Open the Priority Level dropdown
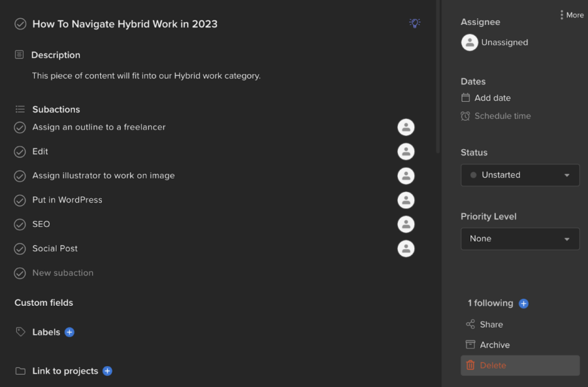Viewport: 588px width, 387px height. point(520,239)
